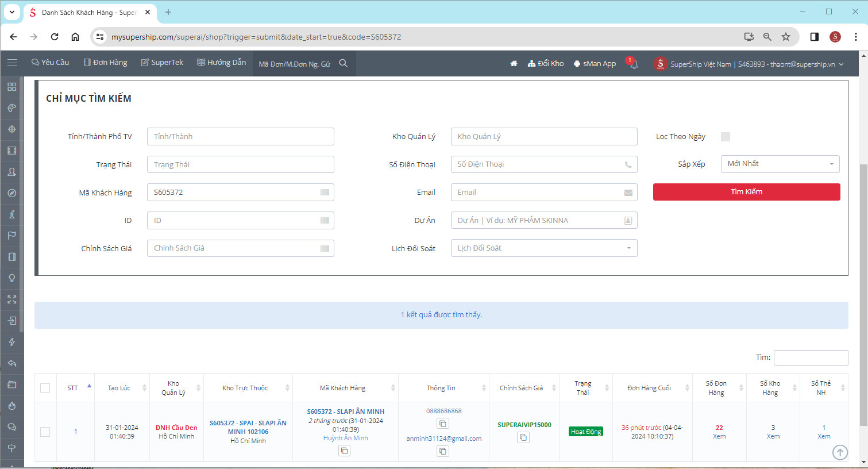Click the expand arrows icon in sidebar

11,299
